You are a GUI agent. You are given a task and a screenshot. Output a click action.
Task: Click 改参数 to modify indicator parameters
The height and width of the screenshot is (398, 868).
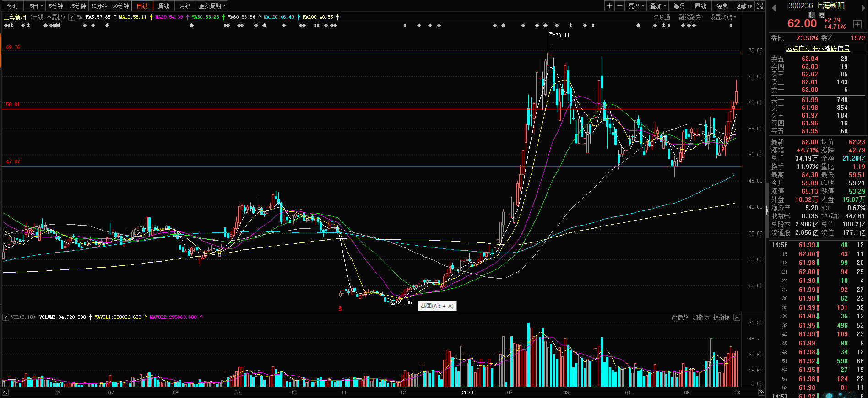[680, 317]
